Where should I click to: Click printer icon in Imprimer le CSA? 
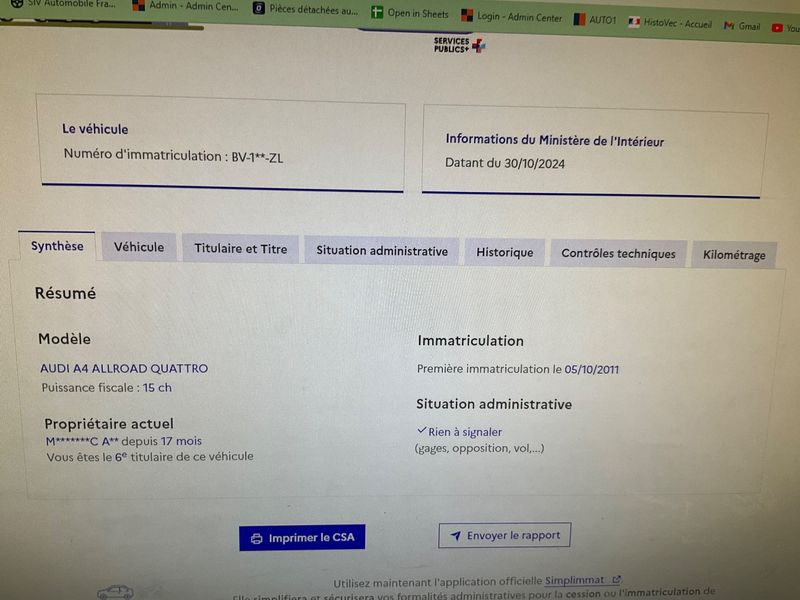tap(257, 538)
